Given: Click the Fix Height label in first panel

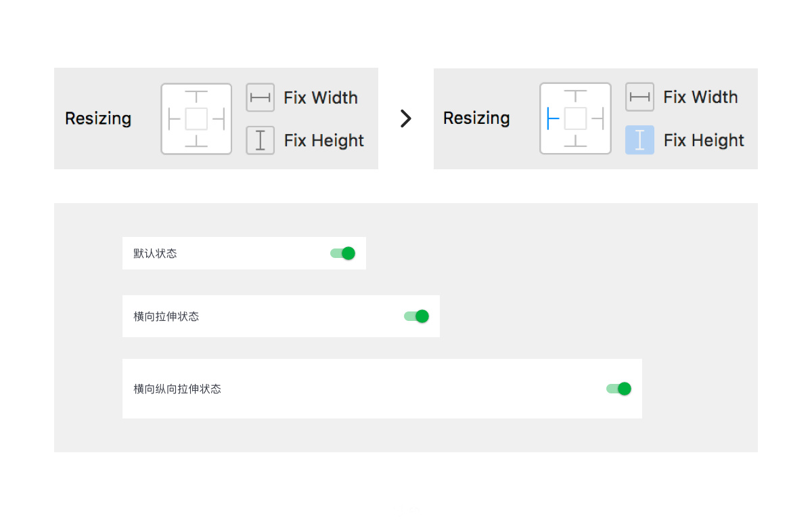Looking at the screenshot, I should pyautogui.click(x=324, y=140).
